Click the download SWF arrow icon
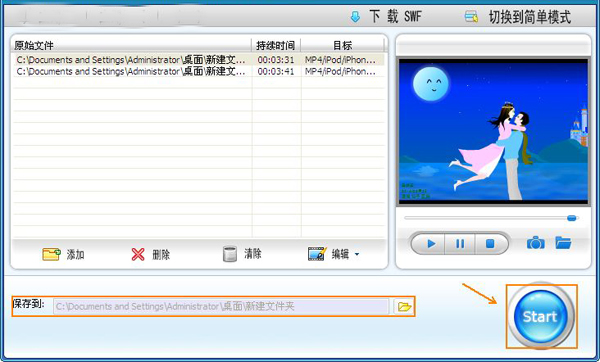600x362 pixels. [355, 16]
